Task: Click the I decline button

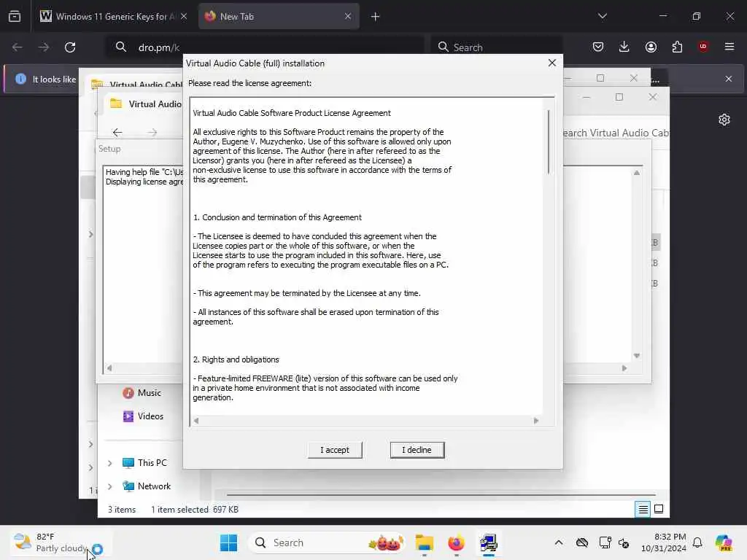Action: [x=417, y=450]
